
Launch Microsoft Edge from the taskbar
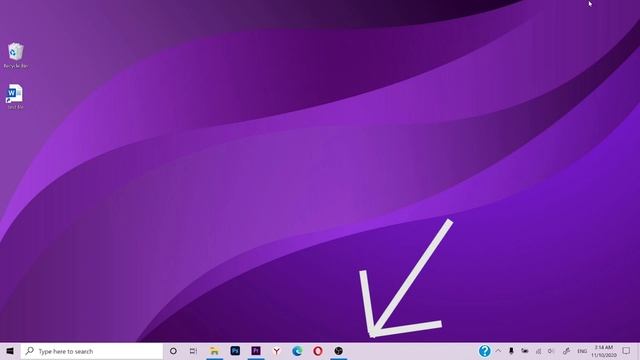pos(297,351)
